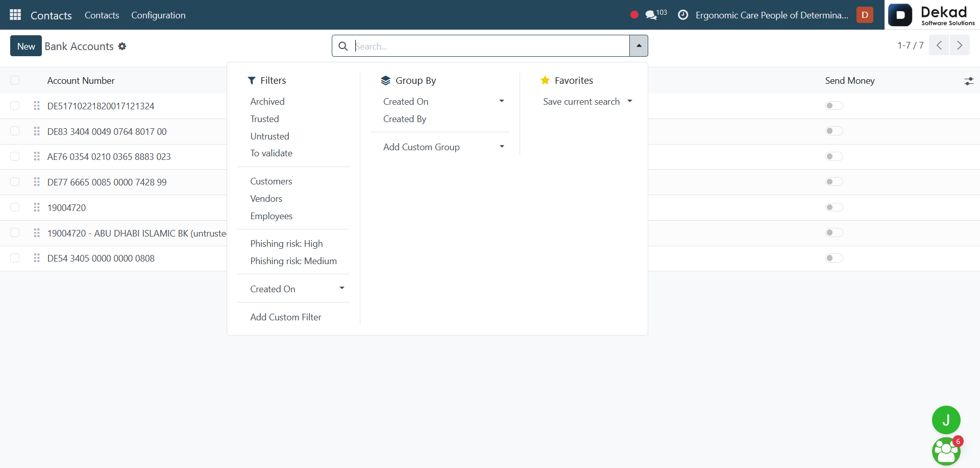Open Bank Accounts gear actions menu

(x=122, y=46)
